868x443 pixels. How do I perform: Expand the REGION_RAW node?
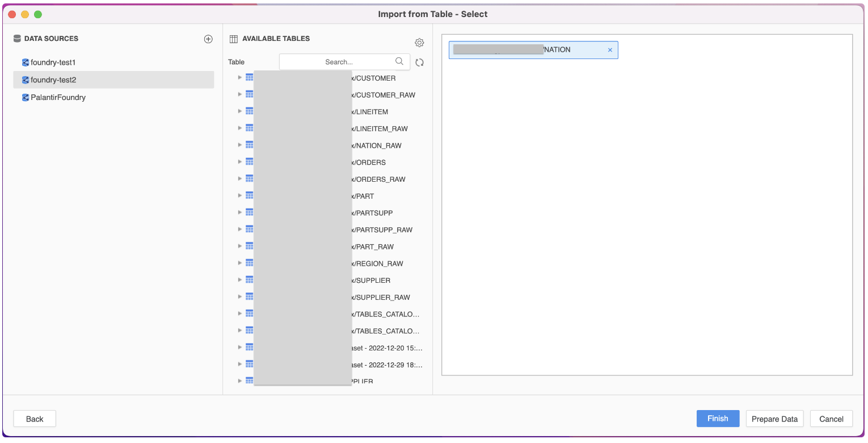point(239,262)
